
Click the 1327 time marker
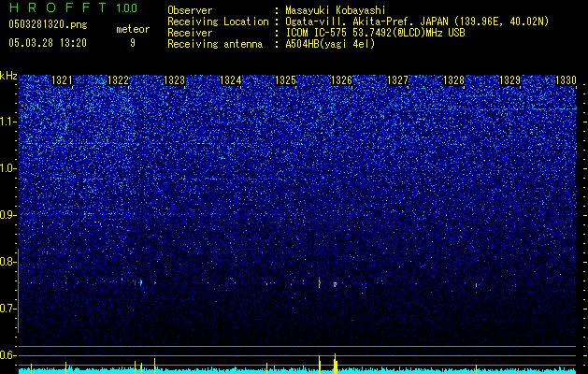pyautogui.click(x=397, y=80)
